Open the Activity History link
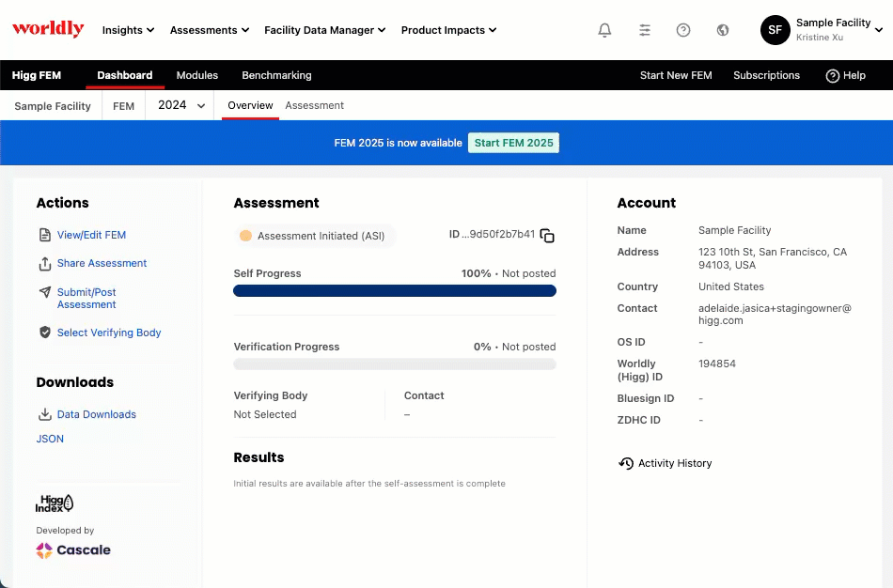 tap(675, 463)
